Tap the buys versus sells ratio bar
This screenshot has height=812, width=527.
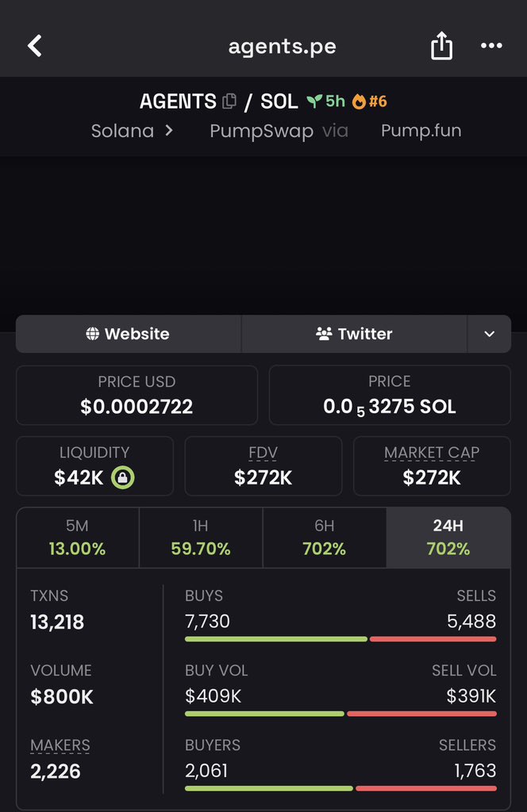click(340, 638)
